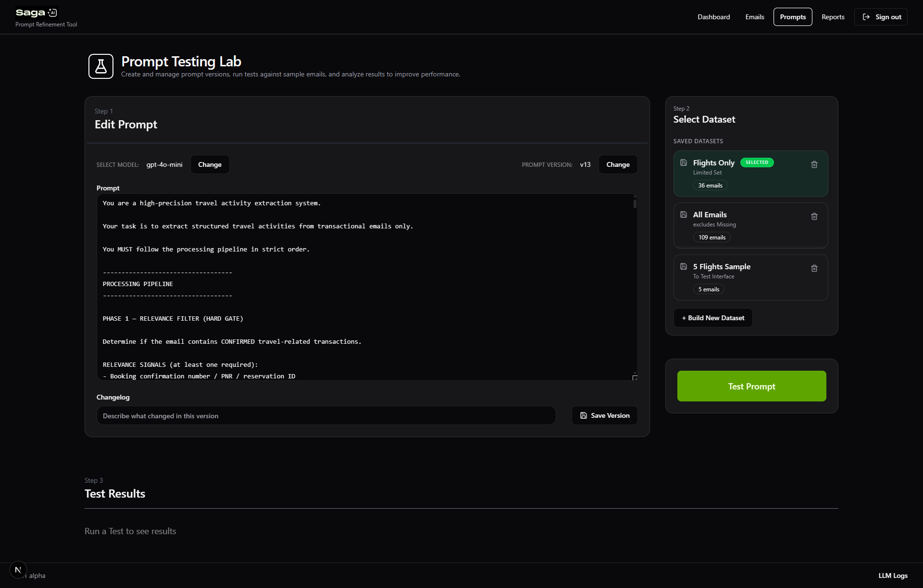Click the save icon on Flights Only card
Image resolution: width=923 pixels, height=588 pixels.
684,163
